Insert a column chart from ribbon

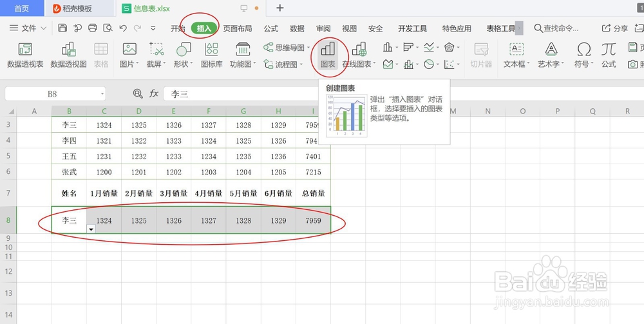point(390,48)
